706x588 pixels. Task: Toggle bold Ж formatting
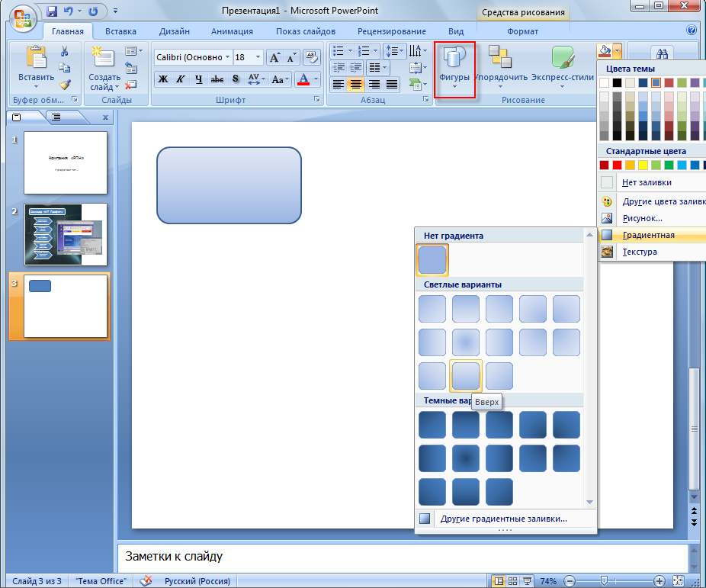click(163, 79)
